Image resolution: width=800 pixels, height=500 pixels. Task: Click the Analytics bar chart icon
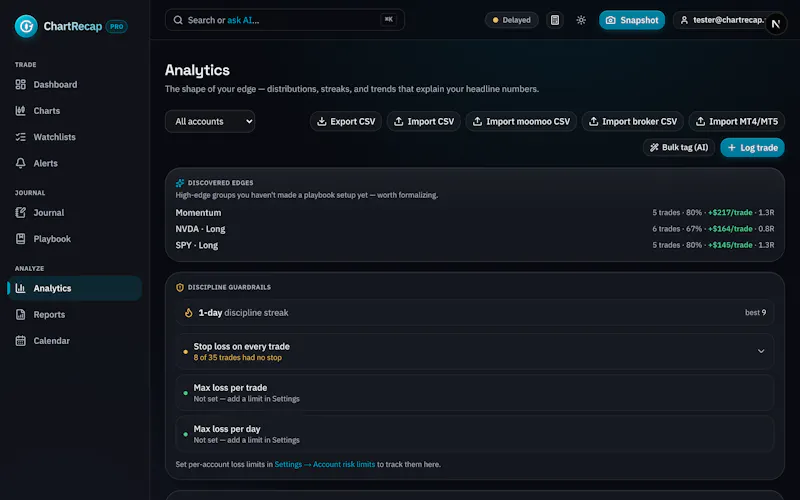[20, 288]
